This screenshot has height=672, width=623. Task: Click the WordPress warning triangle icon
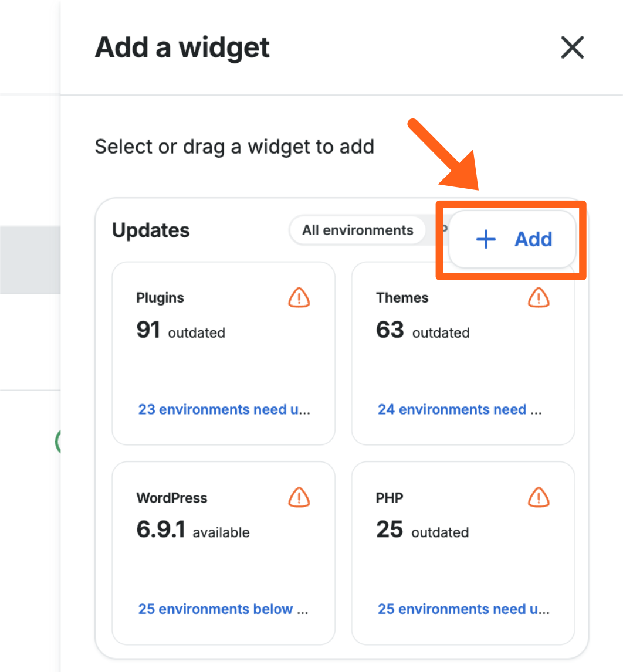[299, 498]
